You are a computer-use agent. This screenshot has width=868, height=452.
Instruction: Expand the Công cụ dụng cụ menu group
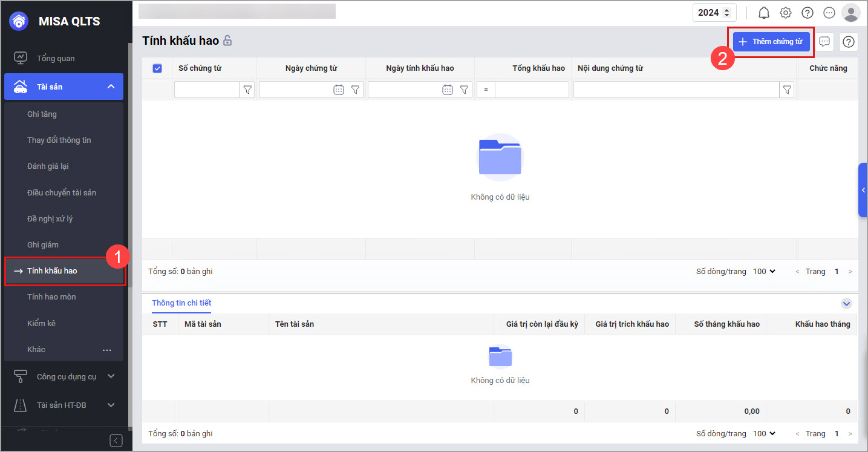pos(111,376)
